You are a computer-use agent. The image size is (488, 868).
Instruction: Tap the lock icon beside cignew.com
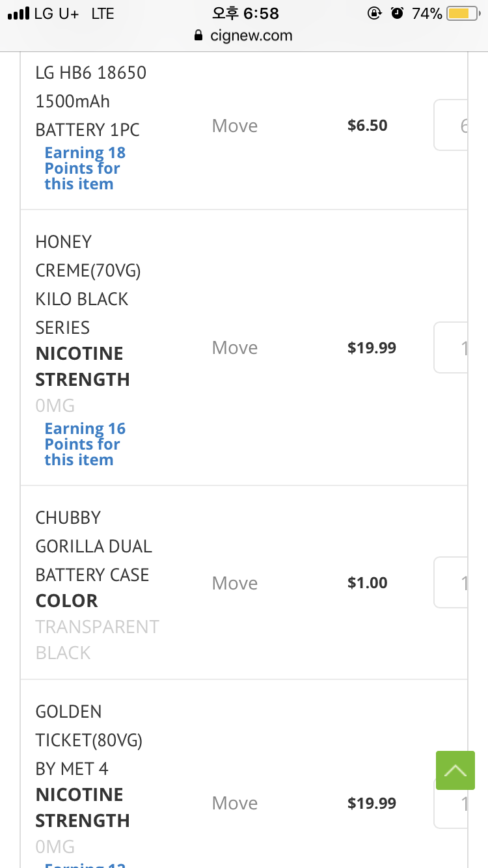199,36
